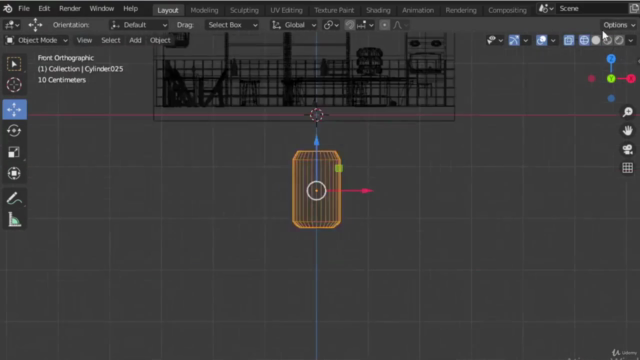The height and width of the screenshot is (360, 640).
Task: Open the overlays settings dropdown arrow
Action: (553, 40)
